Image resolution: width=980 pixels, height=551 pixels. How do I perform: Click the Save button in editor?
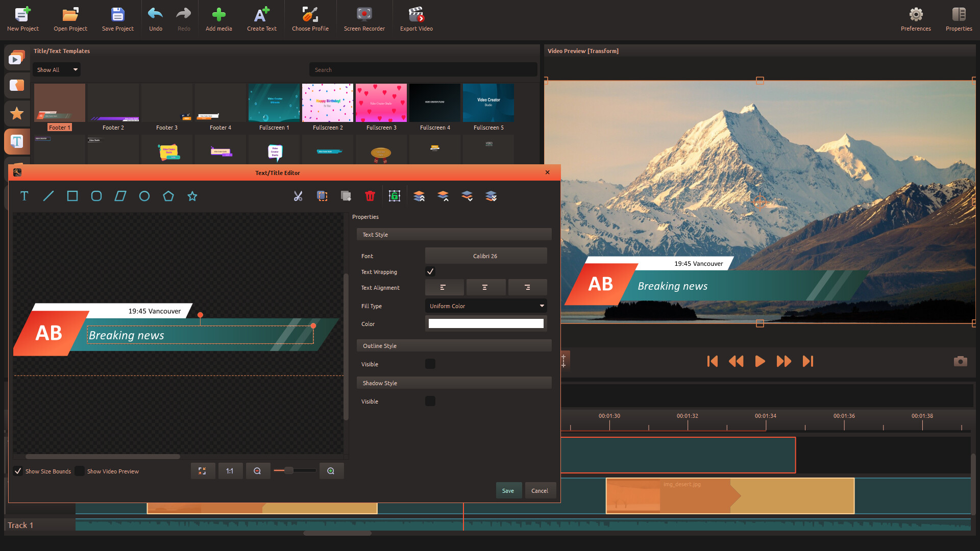point(508,490)
